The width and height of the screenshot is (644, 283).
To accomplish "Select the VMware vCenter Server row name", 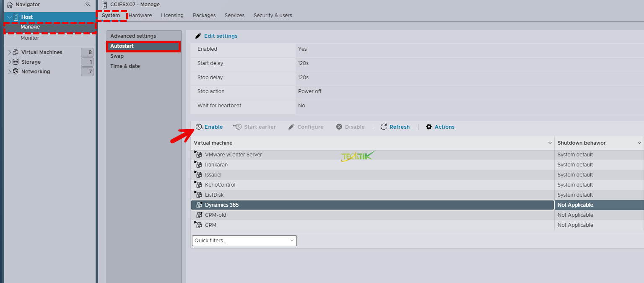I will pyautogui.click(x=234, y=154).
